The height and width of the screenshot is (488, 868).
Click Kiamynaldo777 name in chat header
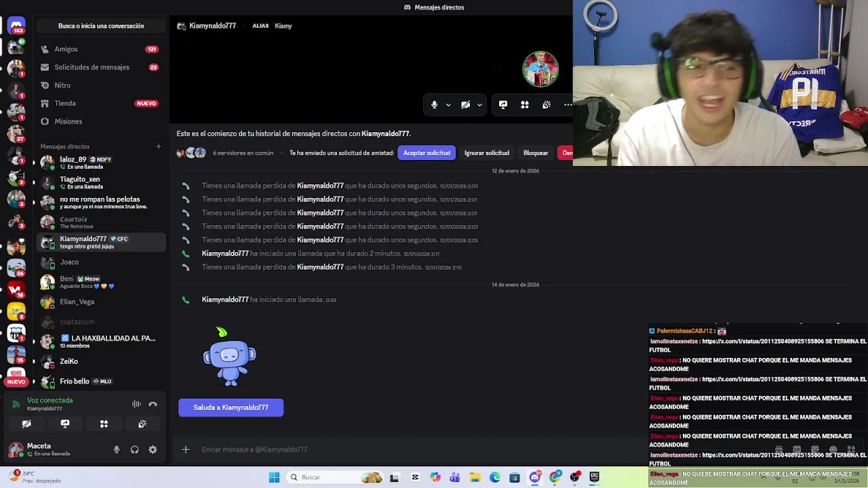tap(212, 26)
